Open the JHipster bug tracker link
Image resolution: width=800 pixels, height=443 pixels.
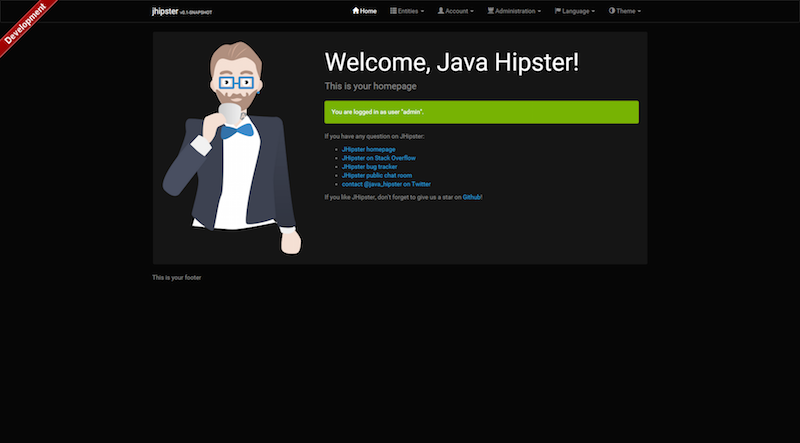pos(369,167)
